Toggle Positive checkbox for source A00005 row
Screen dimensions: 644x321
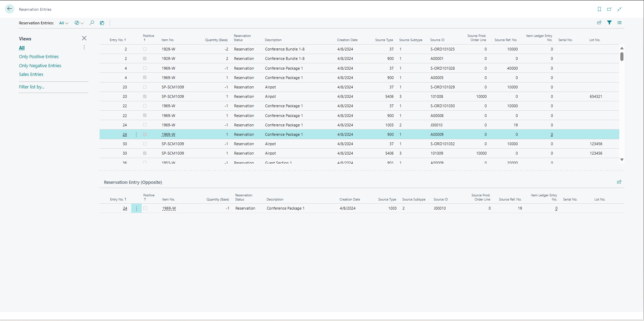(x=145, y=78)
